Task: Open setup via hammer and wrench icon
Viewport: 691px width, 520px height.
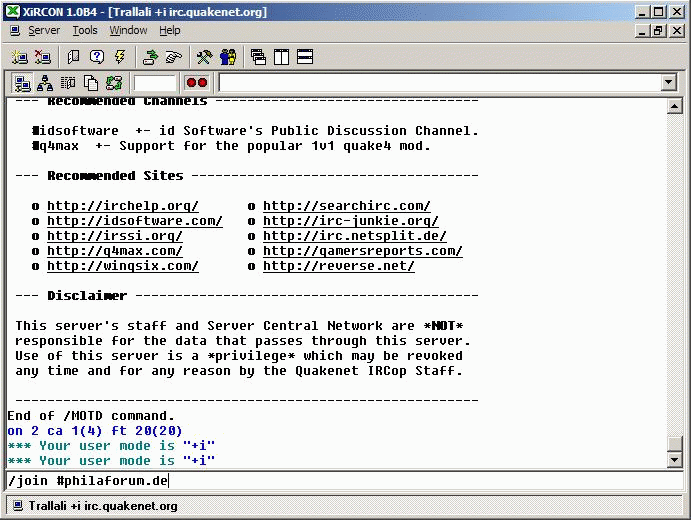Action: [205, 57]
